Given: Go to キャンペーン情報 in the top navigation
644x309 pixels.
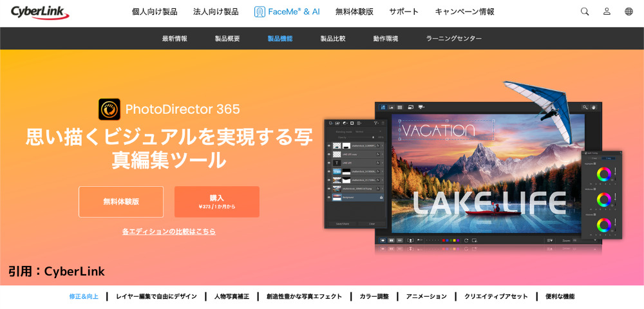Looking at the screenshot, I should point(464,12).
